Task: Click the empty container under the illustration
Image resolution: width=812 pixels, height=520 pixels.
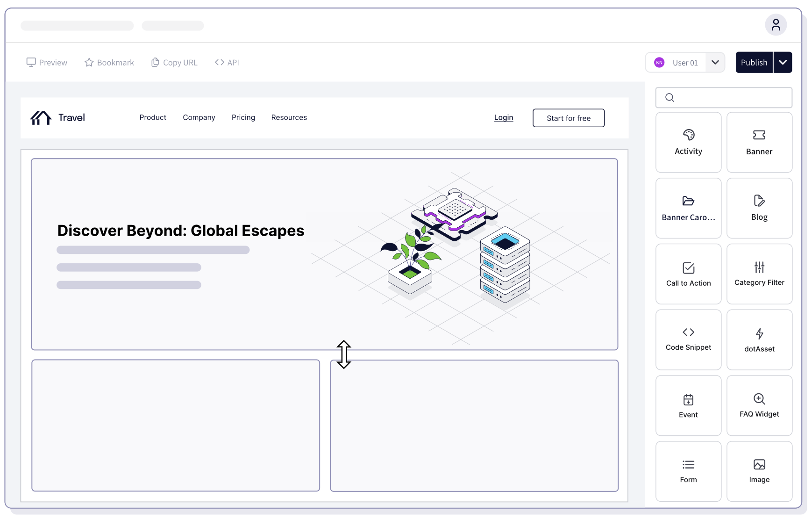Action: point(474,426)
